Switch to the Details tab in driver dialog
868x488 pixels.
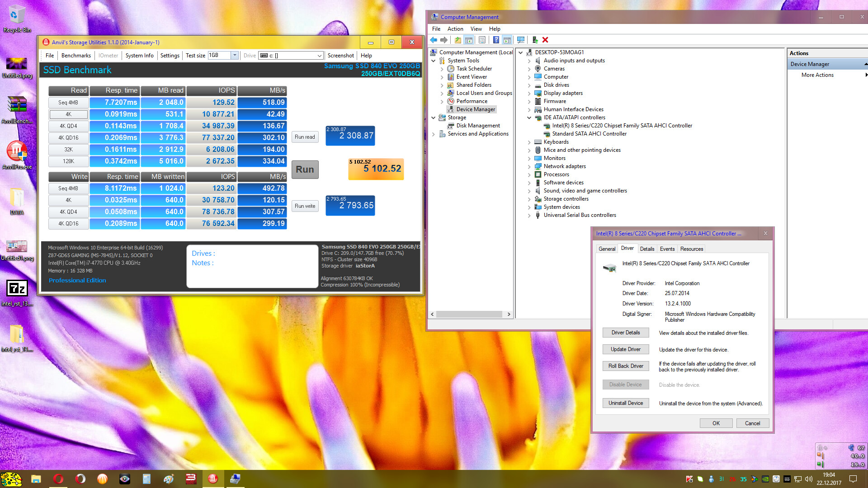647,249
